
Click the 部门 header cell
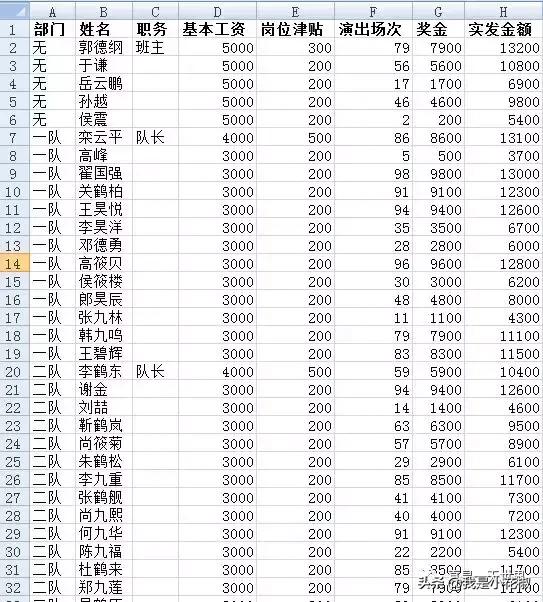(53, 29)
